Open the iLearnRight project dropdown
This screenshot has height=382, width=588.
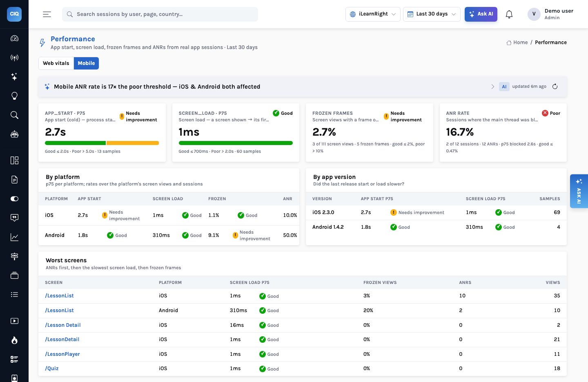click(x=373, y=14)
